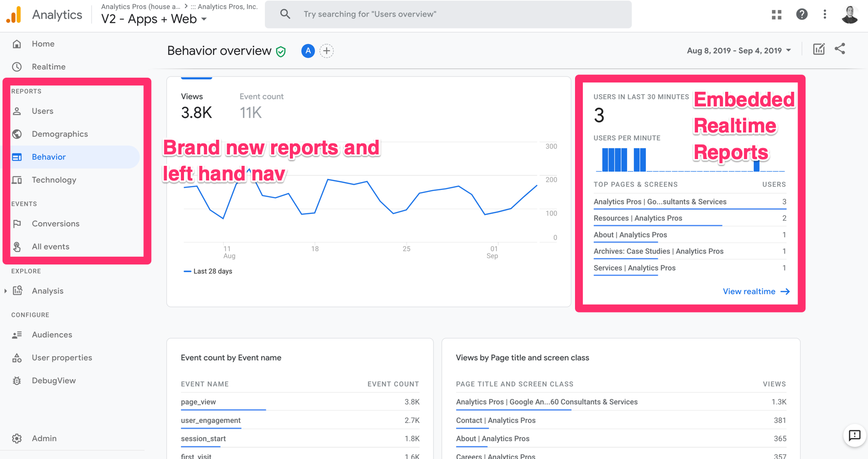Open the date range Aug 8 - Sep 4 dropdown
The height and width of the screenshot is (459, 868).
pos(739,51)
